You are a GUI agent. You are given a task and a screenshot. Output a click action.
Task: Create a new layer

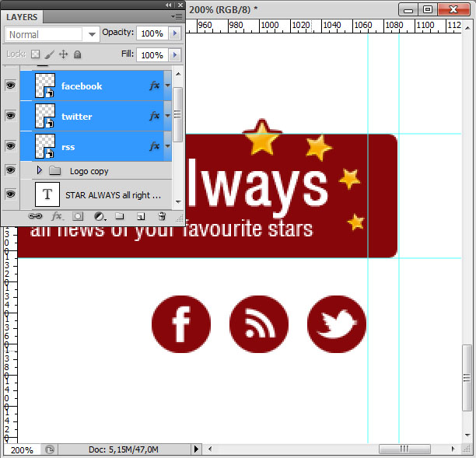(x=141, y=216)
